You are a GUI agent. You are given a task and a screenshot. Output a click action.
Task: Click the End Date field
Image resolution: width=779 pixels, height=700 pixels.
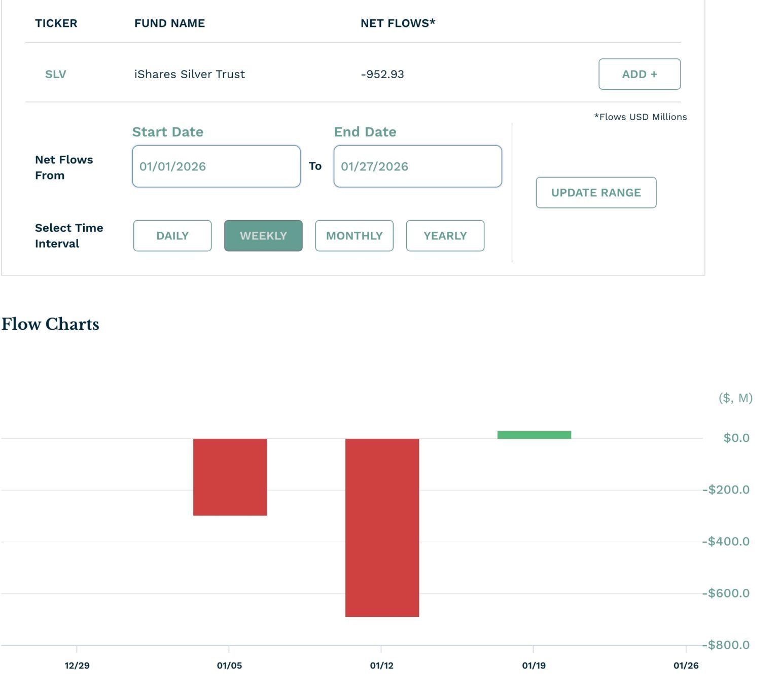[417, 166]
